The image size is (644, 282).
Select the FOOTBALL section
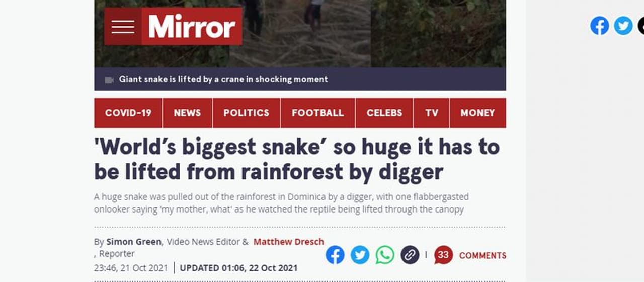pyautogui.click(x=318, y=113)
